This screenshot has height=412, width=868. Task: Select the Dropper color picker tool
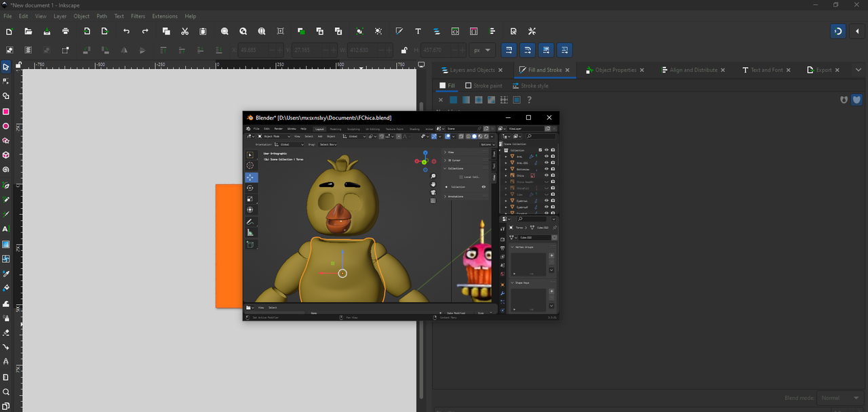tap(6, 274)
